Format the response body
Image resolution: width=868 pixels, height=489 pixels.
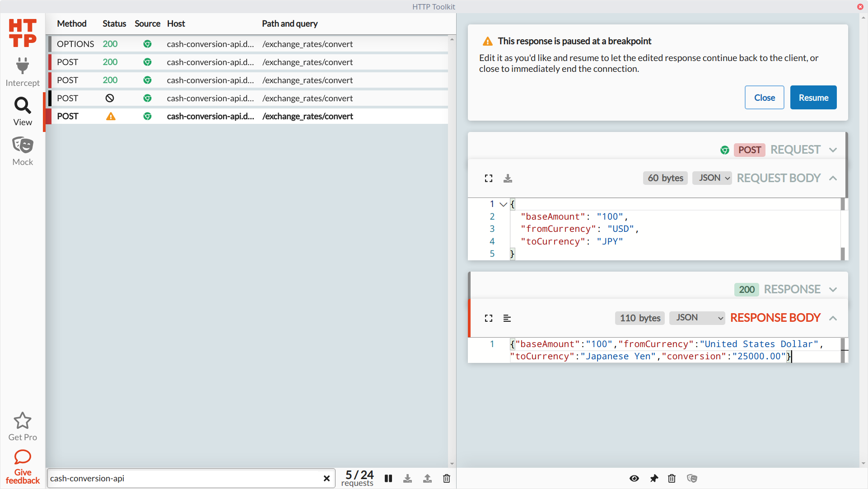pos(507,318)
